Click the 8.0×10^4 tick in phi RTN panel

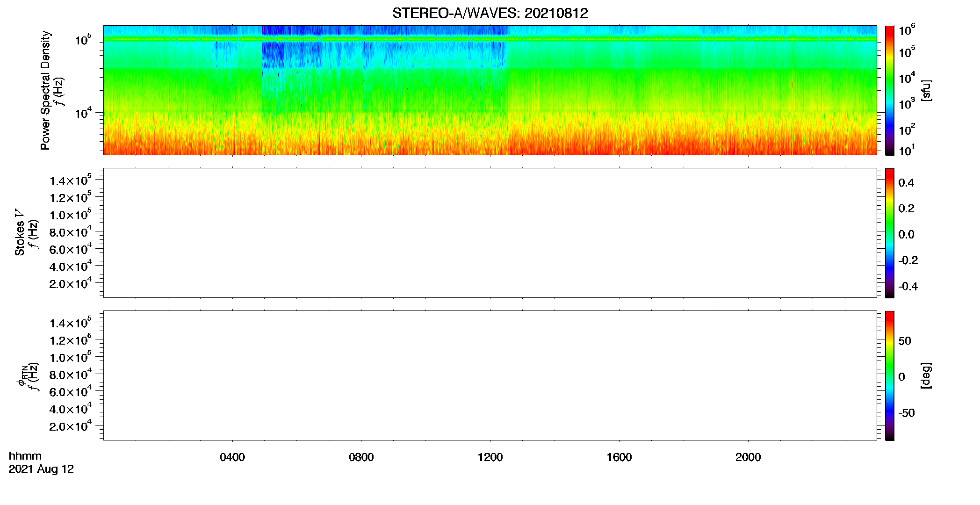[71, 374]
